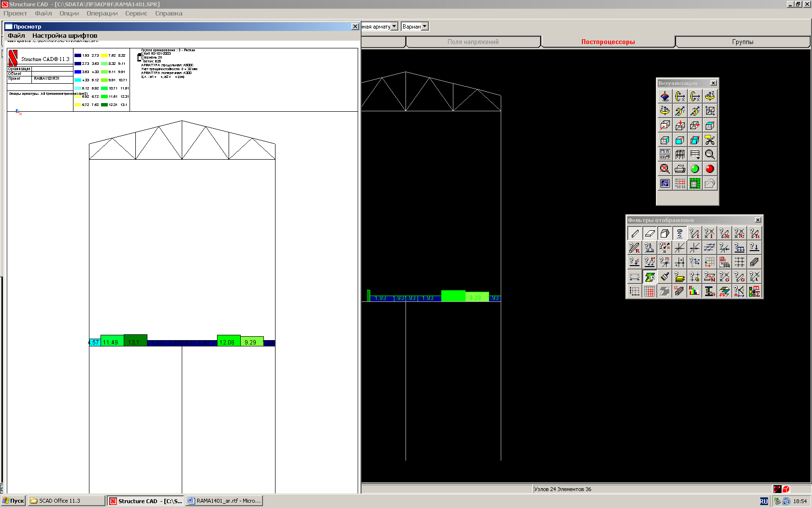The image size is (812, 508).
Task: Click the scissors cut-fragment icon
Action: click(x=710, y=140)
